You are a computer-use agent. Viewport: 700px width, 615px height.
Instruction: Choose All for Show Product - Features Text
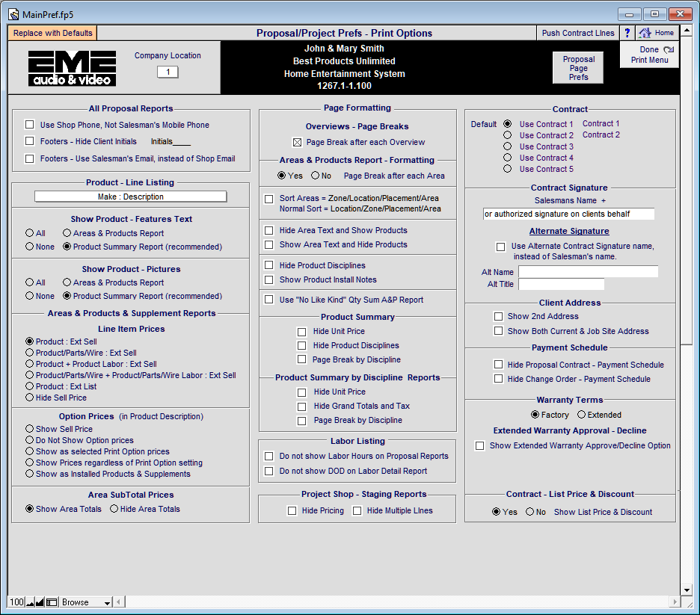pos(30,233)
